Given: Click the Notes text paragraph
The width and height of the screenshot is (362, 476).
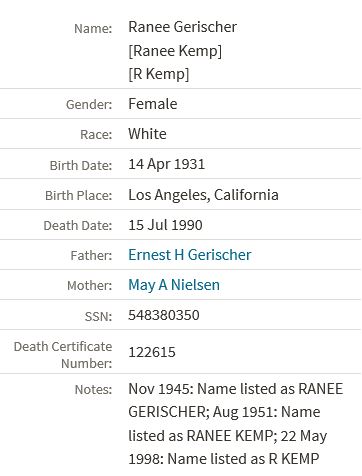Looking at the screenshot, I should coord(236,424).
